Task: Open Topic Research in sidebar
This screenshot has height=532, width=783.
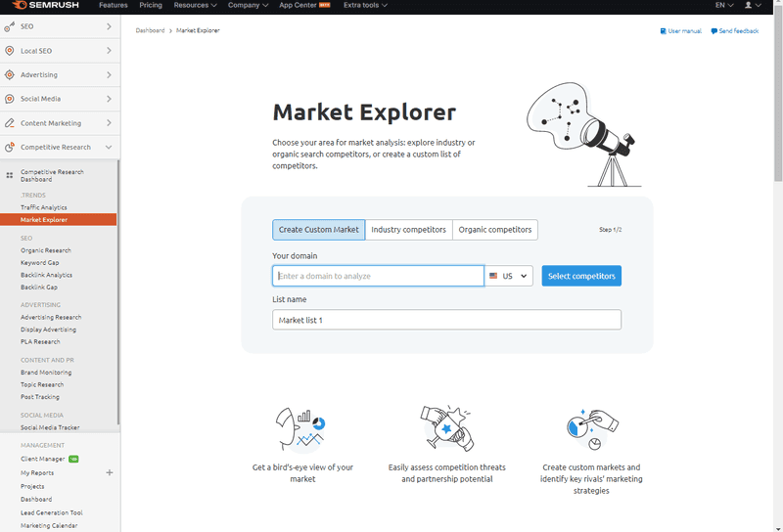Action: [x=42, y=384]
